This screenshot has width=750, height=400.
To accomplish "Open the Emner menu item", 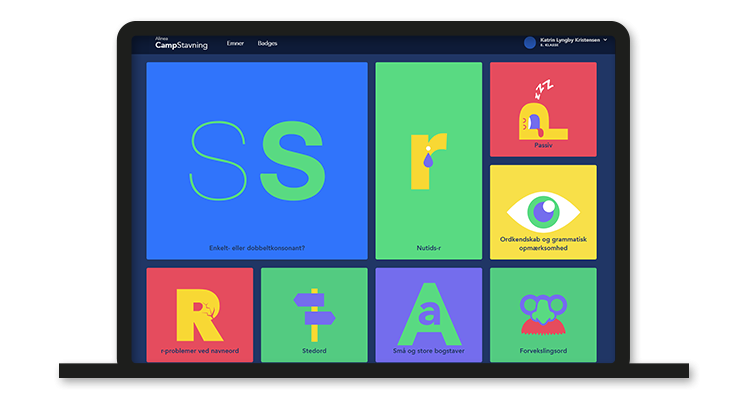I will [235, 44].
